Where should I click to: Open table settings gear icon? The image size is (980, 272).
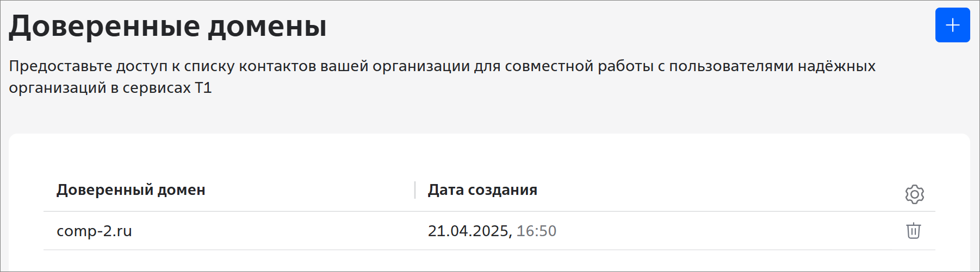click(x=914, y=194)
